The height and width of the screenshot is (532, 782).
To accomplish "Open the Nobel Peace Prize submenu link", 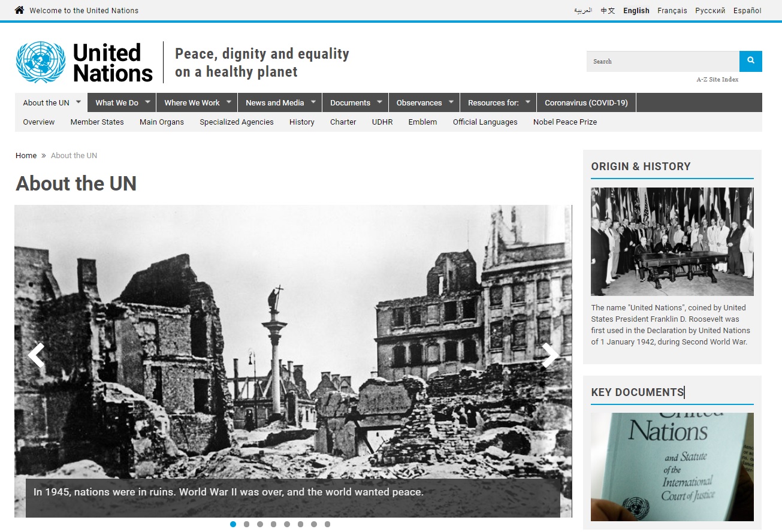I will [x=565, y=122].
